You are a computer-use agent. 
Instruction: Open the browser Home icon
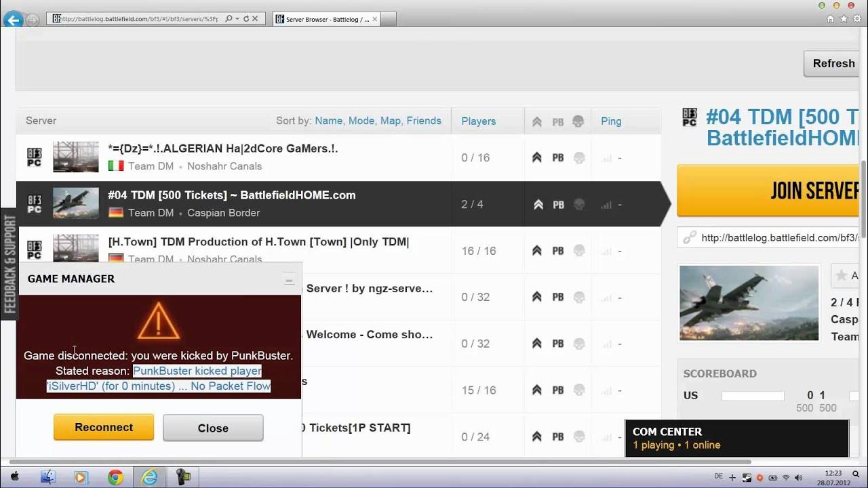(831, 19)
